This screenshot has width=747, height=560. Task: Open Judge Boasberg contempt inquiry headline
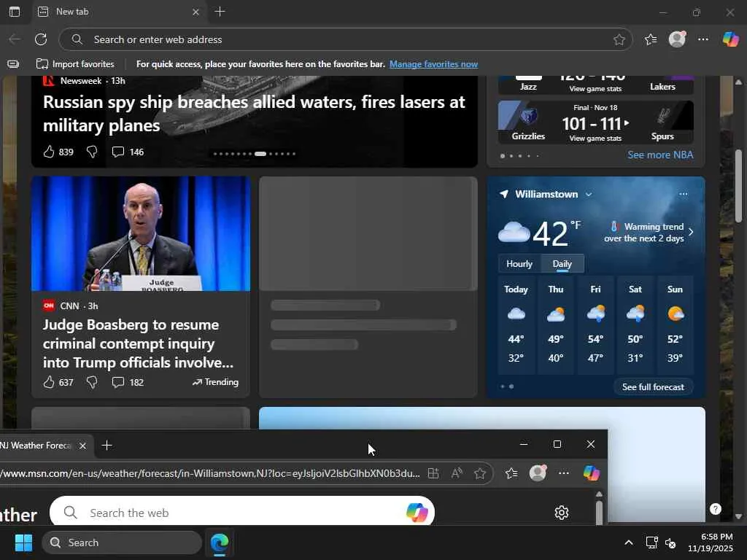click(x=138, y=344)
